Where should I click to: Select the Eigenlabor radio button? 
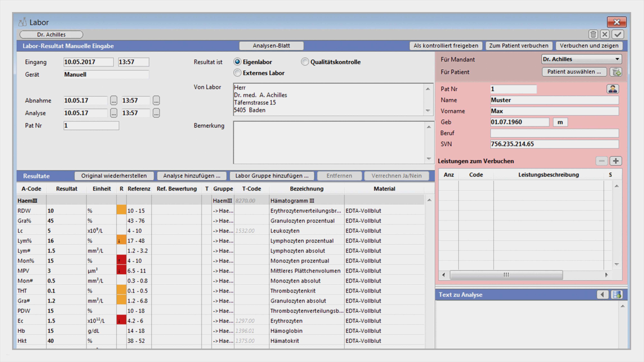[x=237, y=62]
